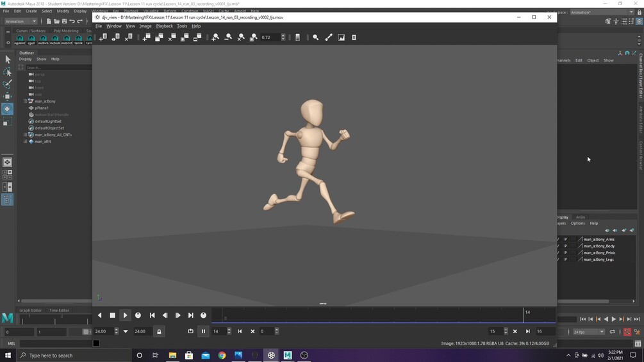
Task: Click the open file icon in djv_view toolbar
Action: point(103,37)
